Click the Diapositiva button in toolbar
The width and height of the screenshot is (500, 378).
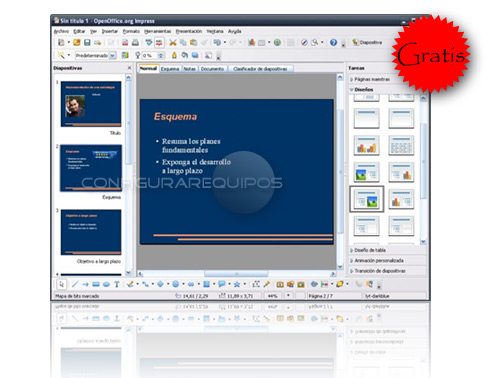367,43
